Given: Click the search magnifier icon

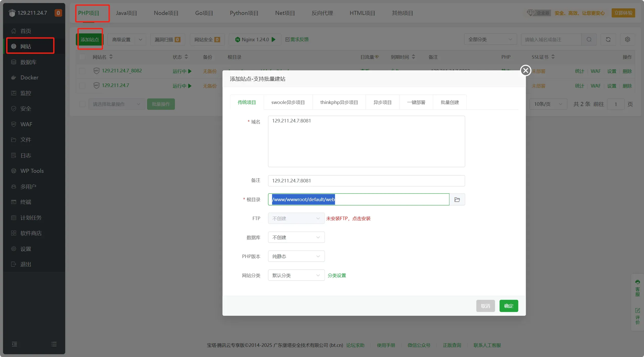Looking at the screenshot, I should [589, 39].
